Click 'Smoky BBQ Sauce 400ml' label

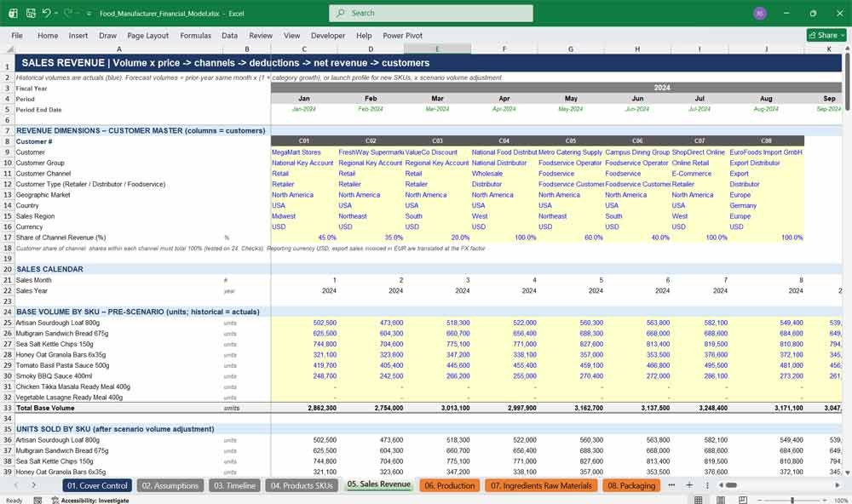(54, 375)
